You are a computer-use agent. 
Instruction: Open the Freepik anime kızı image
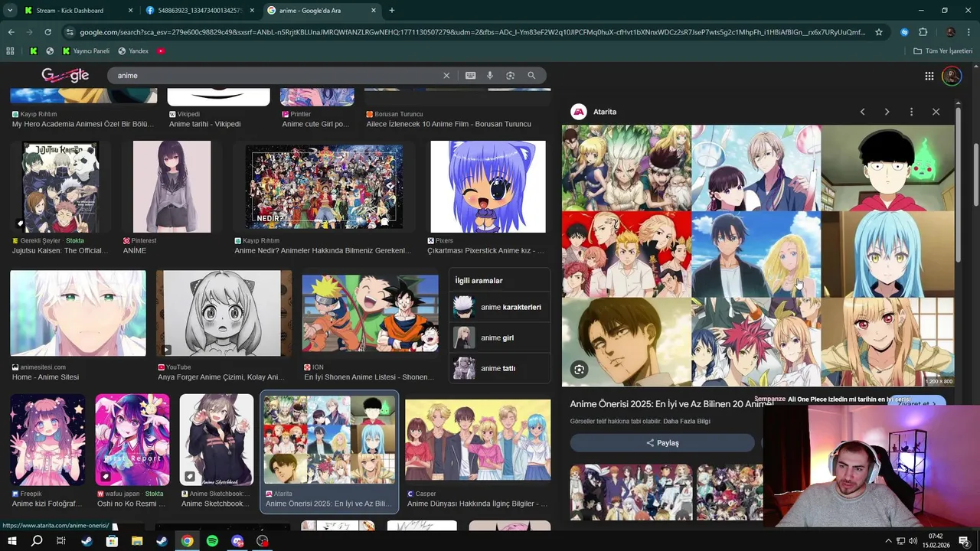[x=47, y=440]
